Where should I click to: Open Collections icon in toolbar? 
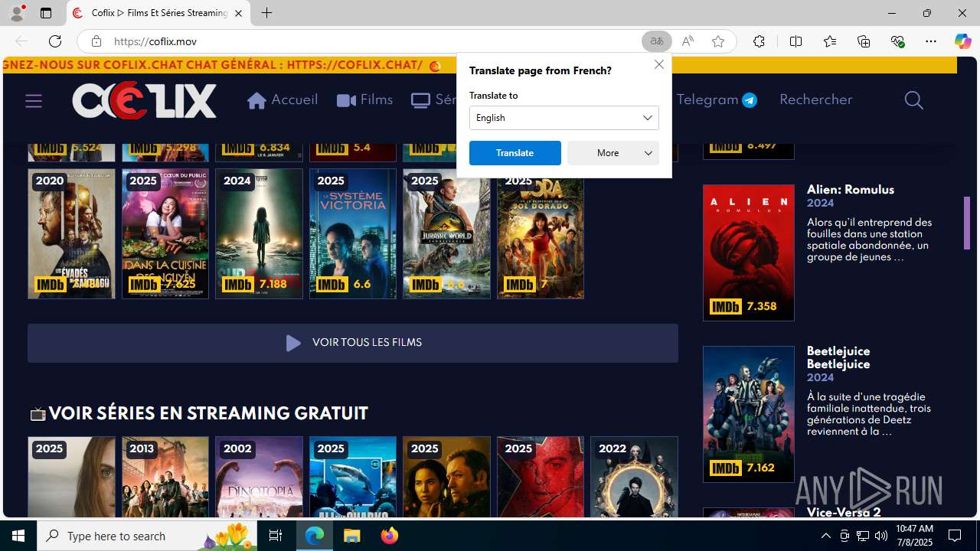click(864, 41)
